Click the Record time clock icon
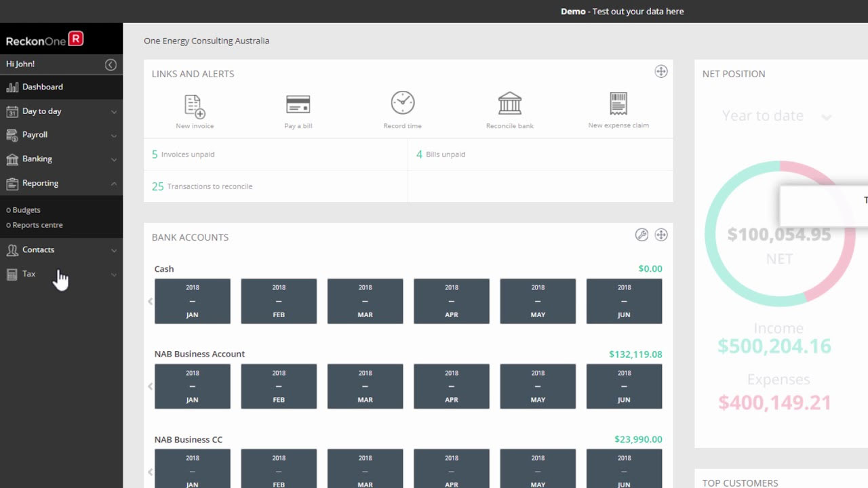868x488 pixels. click(x=403, y=102)
